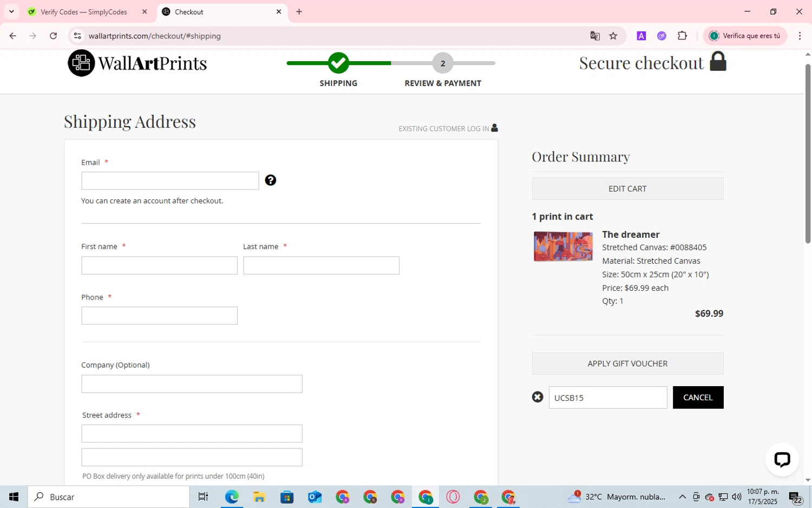Click the secure checkout padlock icon
The height and width of the screenshot is (508, 812).
[718, 61]
